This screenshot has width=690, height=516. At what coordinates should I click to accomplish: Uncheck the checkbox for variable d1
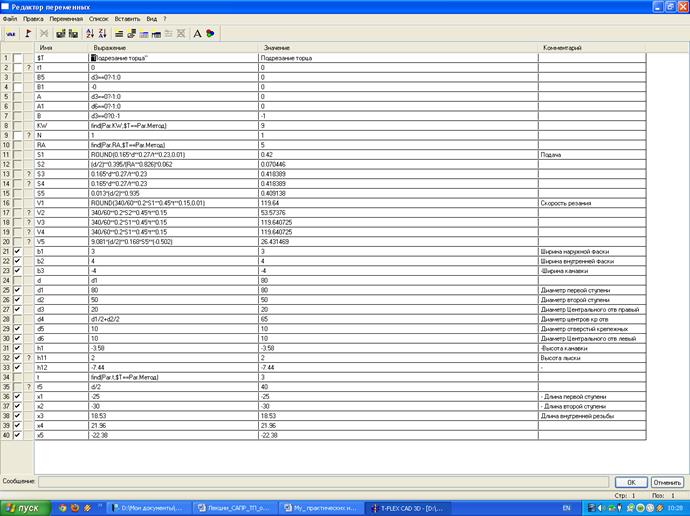tap(17, 290)
